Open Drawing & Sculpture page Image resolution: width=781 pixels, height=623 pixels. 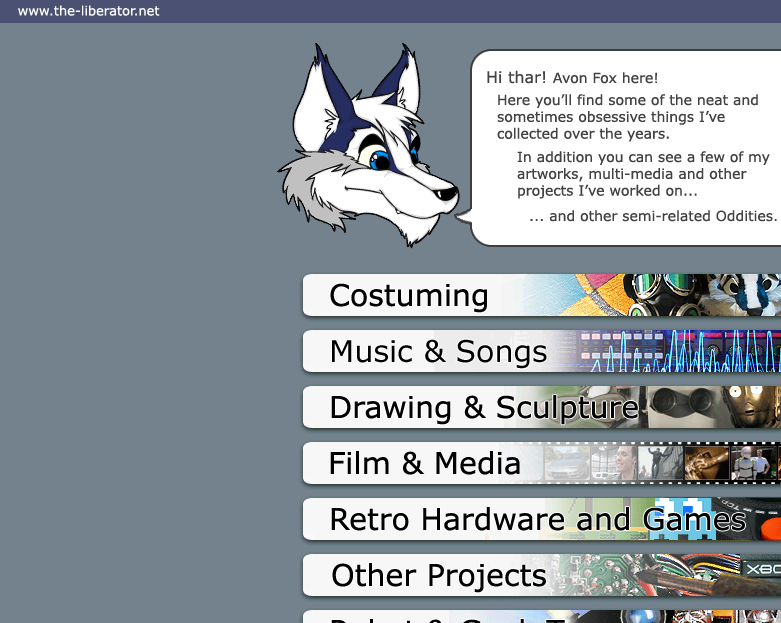pyautogui.click(x=483, y=408)
